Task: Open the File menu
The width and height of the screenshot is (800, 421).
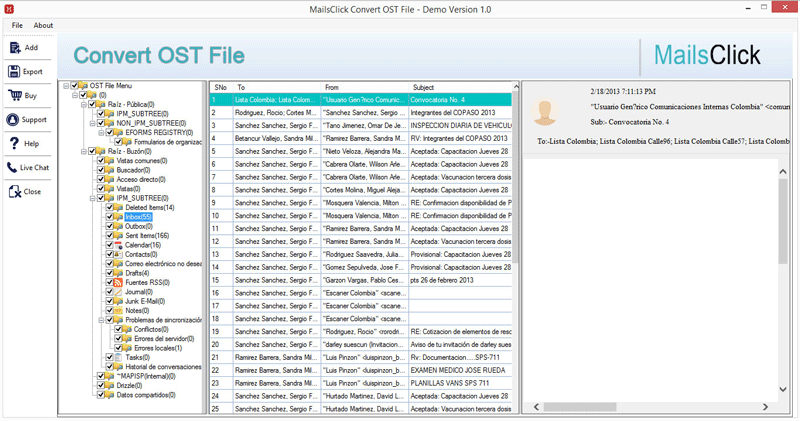Action: click(x=17, y=25)
